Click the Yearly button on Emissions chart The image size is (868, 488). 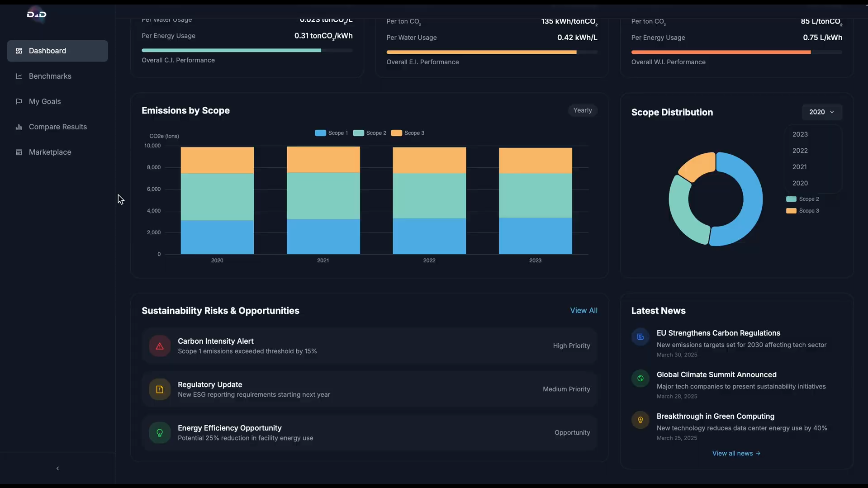coord(583,110)
